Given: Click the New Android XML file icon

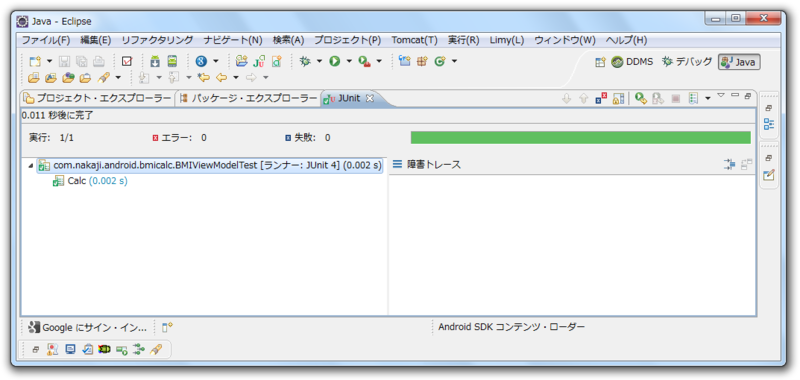Looking at the screenshot, I should point(277,61).
